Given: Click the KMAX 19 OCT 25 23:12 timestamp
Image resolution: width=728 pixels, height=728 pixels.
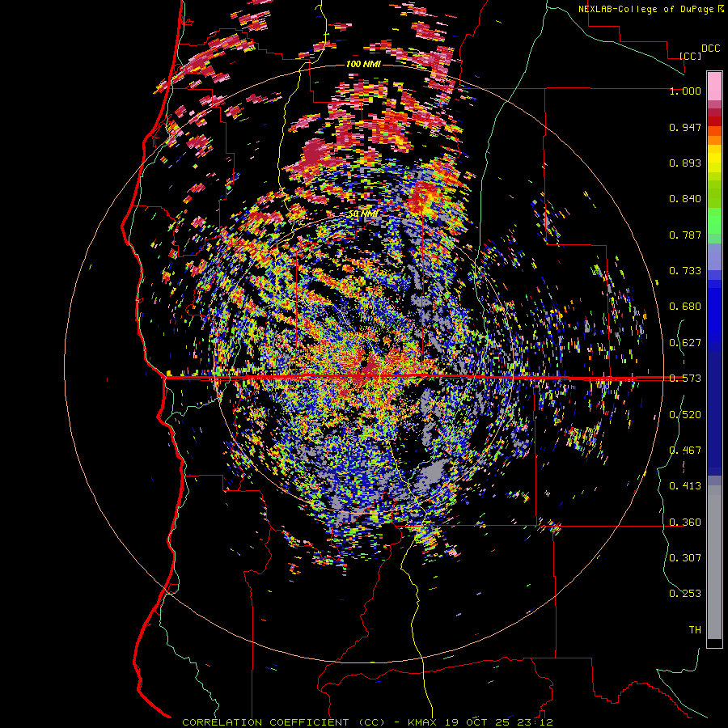Looking at the screenshot, I should [x=480, y=722].
